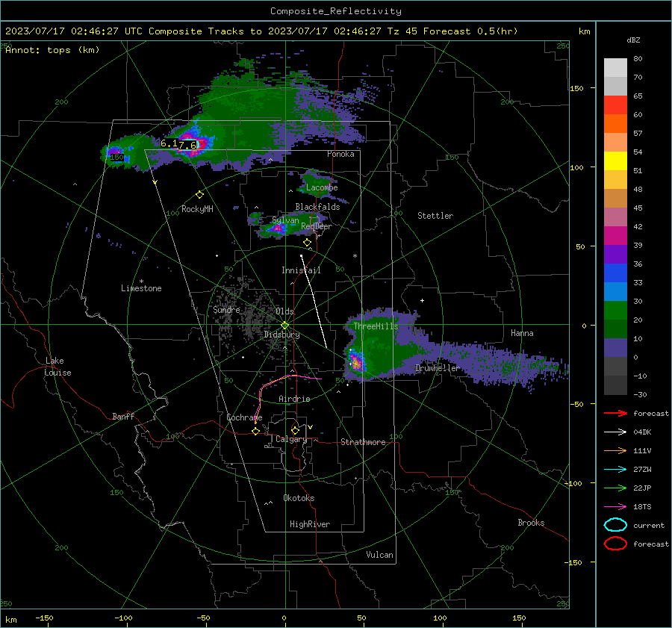The height and width of the screenshot is (628, 672).
Task: Click the Strathmore city label
Action: coord(363,442)
